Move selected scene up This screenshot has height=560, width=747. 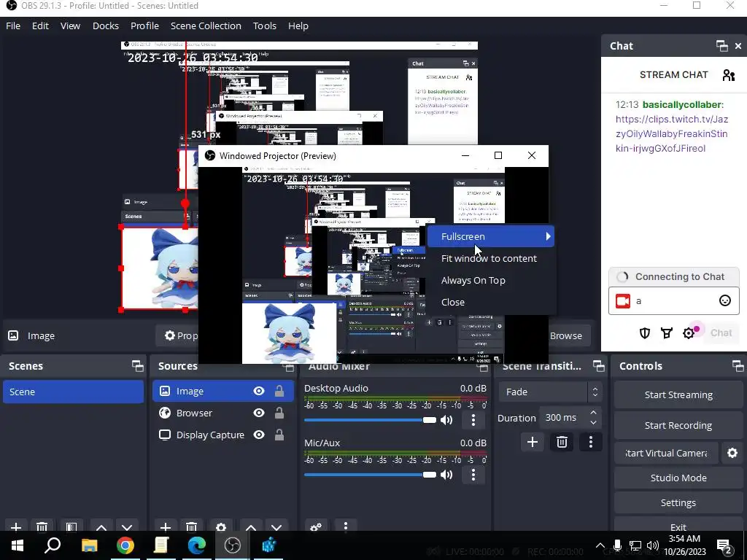pyautogui.click(x=101, y=526)
